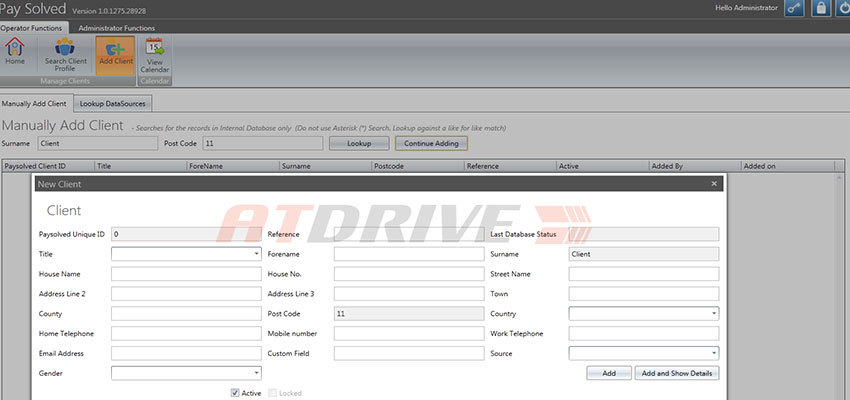Close the New Client dialog
Viewport: 850px width, 400px height.
click(714, 184)
